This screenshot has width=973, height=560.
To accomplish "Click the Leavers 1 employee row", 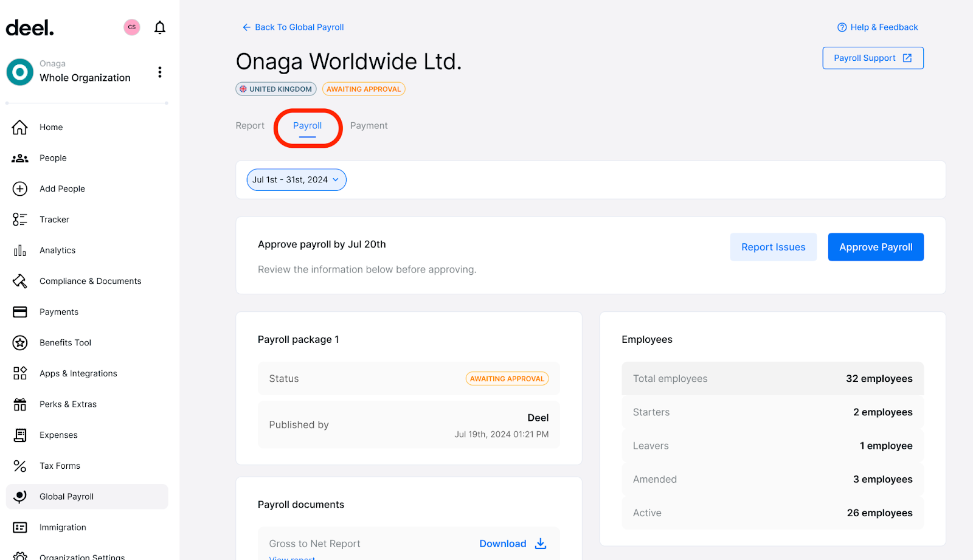I will [772, 446].
